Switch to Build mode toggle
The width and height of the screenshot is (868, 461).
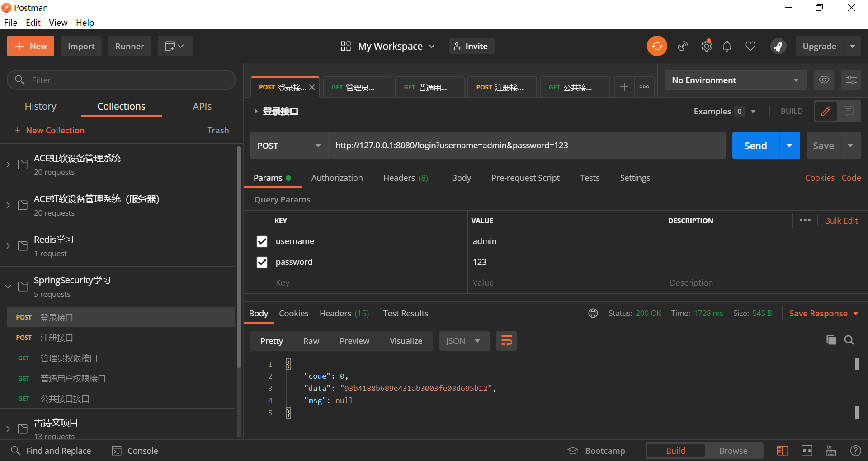pos(675,451)
